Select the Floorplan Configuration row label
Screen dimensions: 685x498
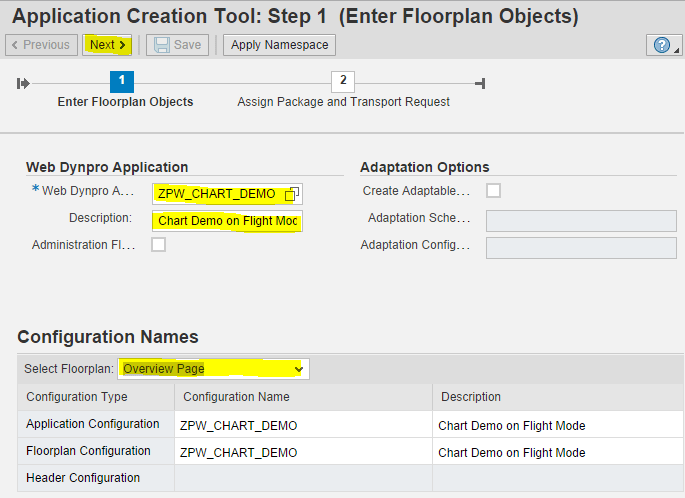(88, 451)
